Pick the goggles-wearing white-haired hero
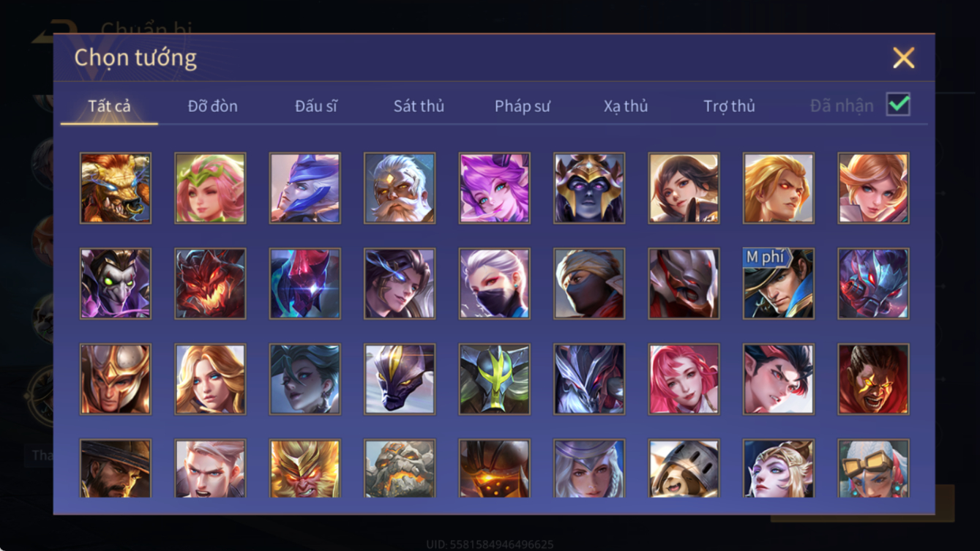Screen dimensions: 980x551 pyautogui.click(x=873, y=468)
